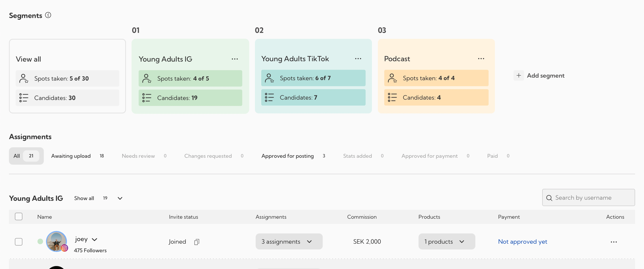Select the Podcast segment card
The image size is (644, 269).
(436, 76)
